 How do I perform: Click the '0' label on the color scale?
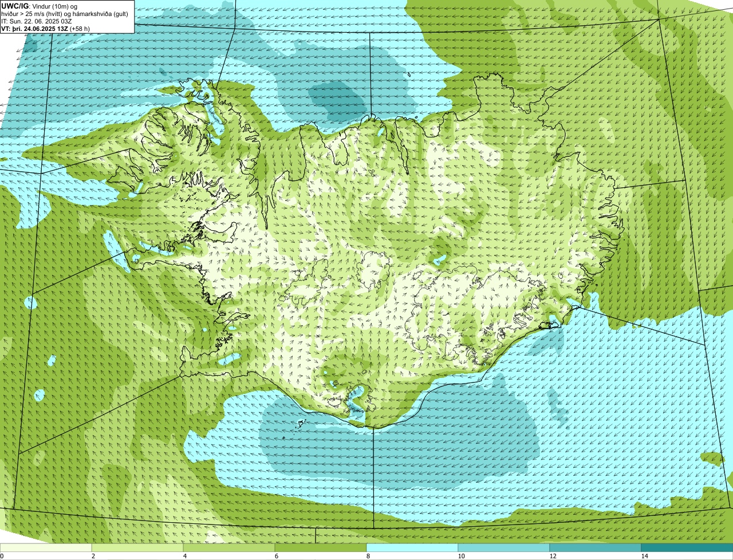click(x=2, y=556)
